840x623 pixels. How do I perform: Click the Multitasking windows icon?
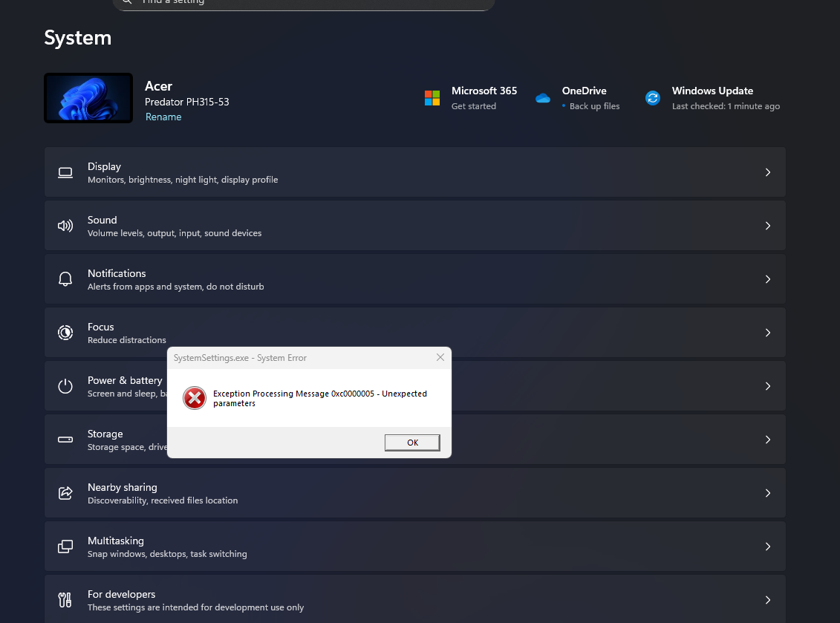coord(65,547)
